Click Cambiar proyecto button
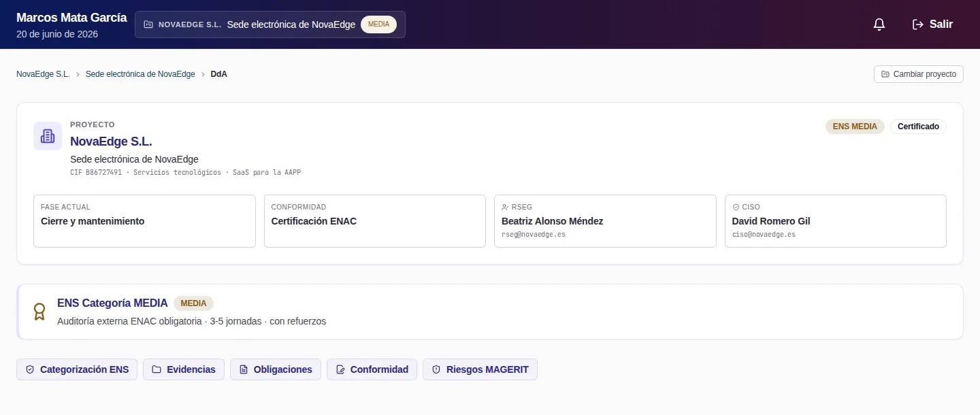980x415 pixels. 918,74
